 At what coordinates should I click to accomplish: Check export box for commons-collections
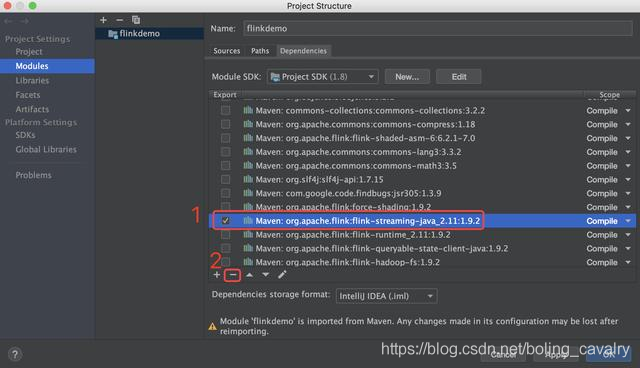tap(225, 111)
